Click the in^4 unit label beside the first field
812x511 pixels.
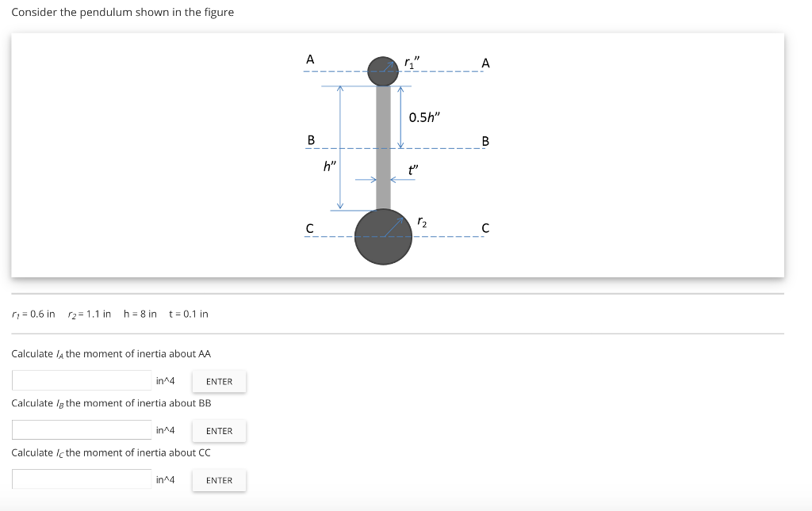pyautogui.click(x=165, y=379)
